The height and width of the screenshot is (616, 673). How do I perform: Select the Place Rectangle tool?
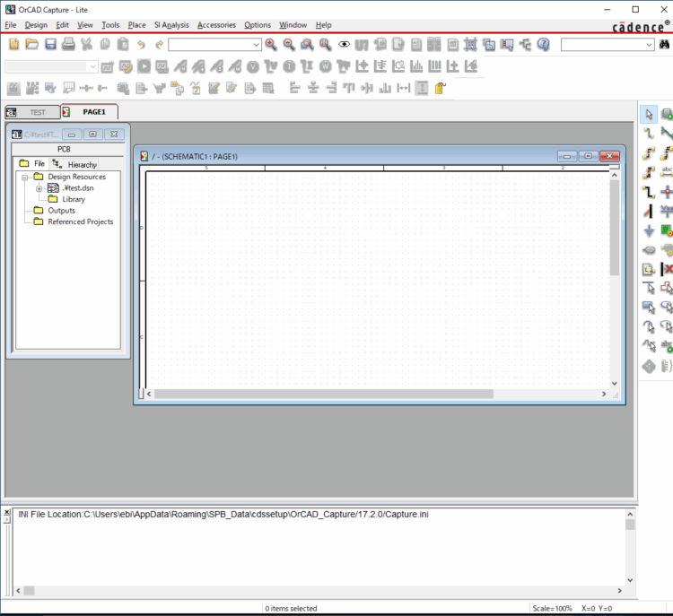(649, 308)
